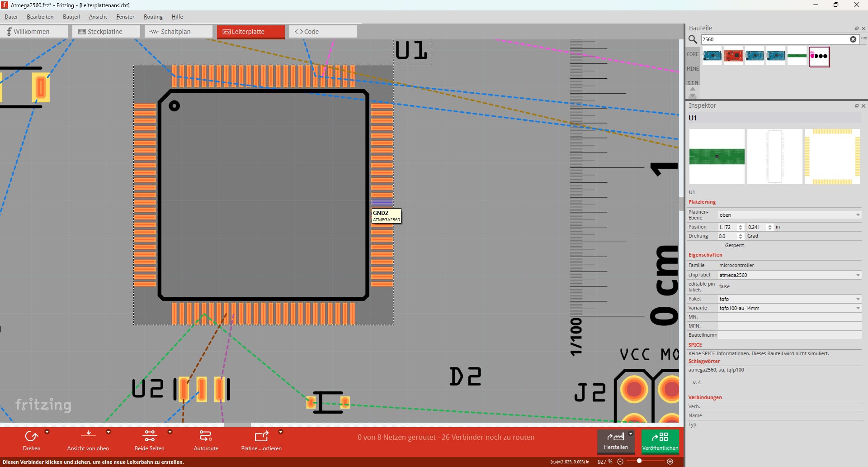This screenshot has height=467, width=868.
Task: Click the zoom slider handle
Action: (639, 461)
